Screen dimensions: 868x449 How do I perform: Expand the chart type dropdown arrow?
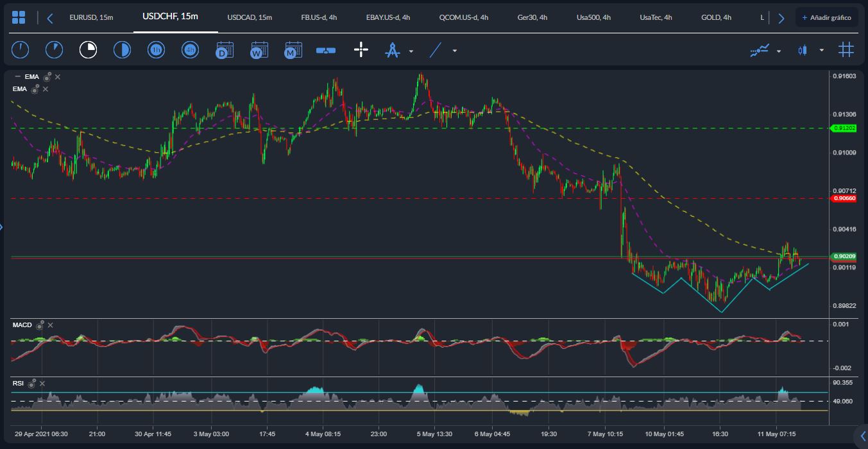(x=822, y=51)
